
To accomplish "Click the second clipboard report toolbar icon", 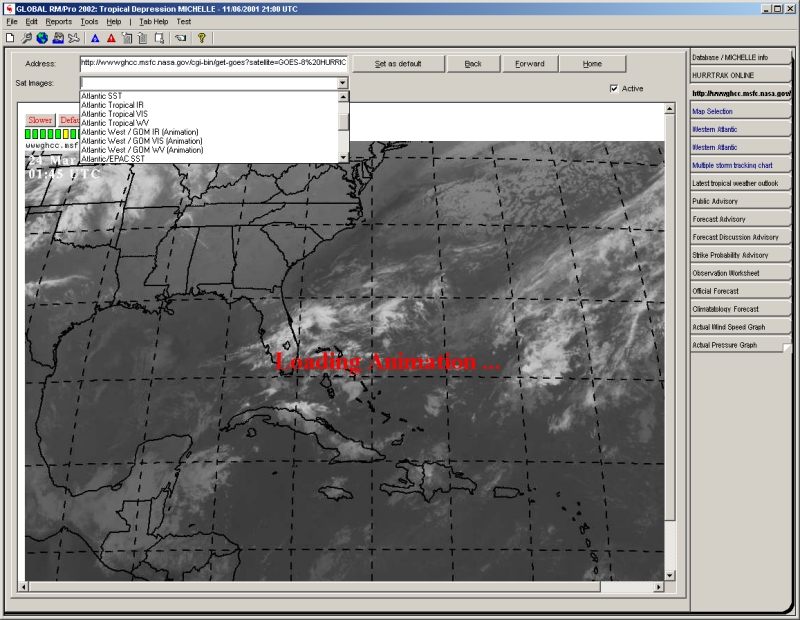I will (143, 38).
